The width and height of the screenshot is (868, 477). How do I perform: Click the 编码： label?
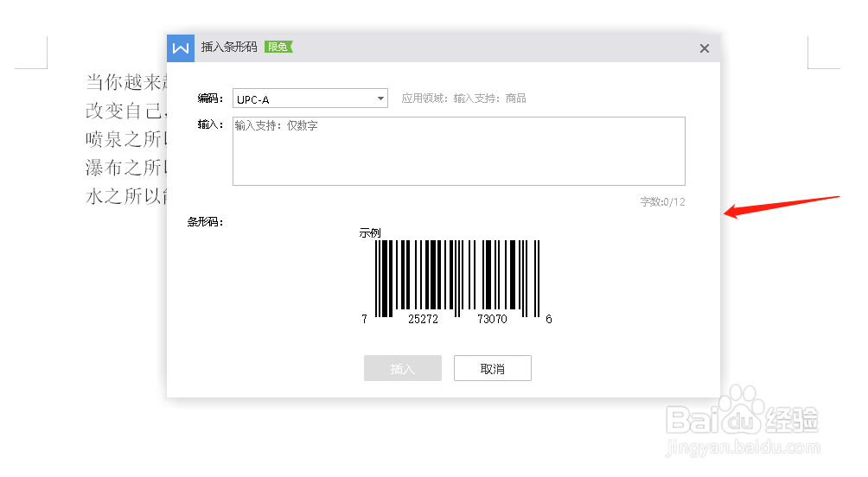210,99
